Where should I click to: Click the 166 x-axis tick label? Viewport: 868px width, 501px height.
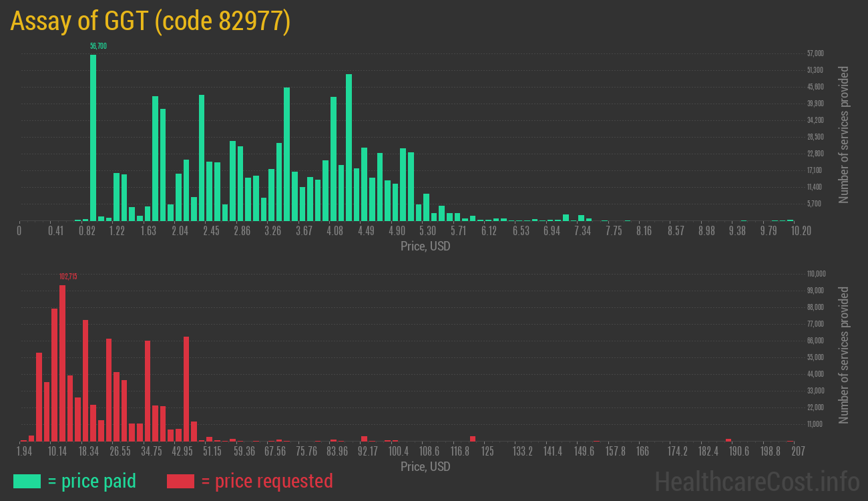click(x=642, y=452)
